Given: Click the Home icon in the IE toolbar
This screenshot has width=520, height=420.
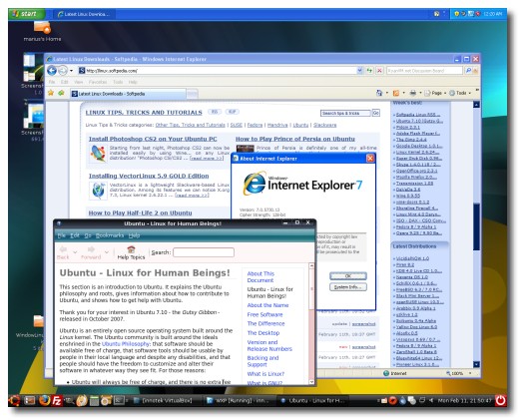Looking at the screenshot, I should click(379, 93).
